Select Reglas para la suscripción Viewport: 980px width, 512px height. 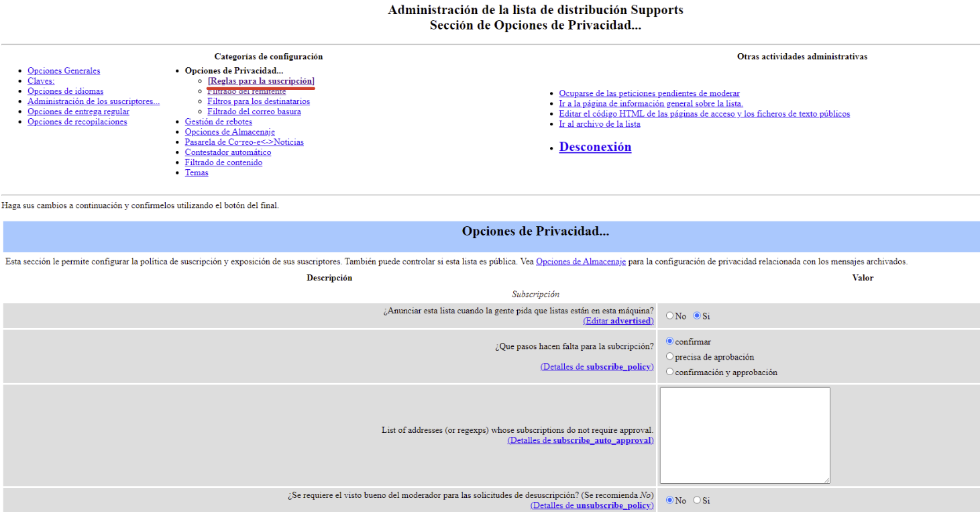click(261, 81)
